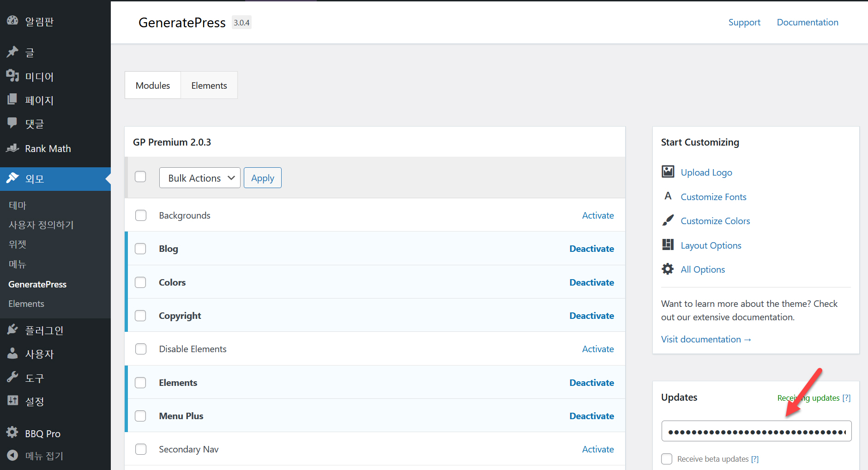The image size is (868, 470).
Task: Click the All Options link
Action: [703, 269]
